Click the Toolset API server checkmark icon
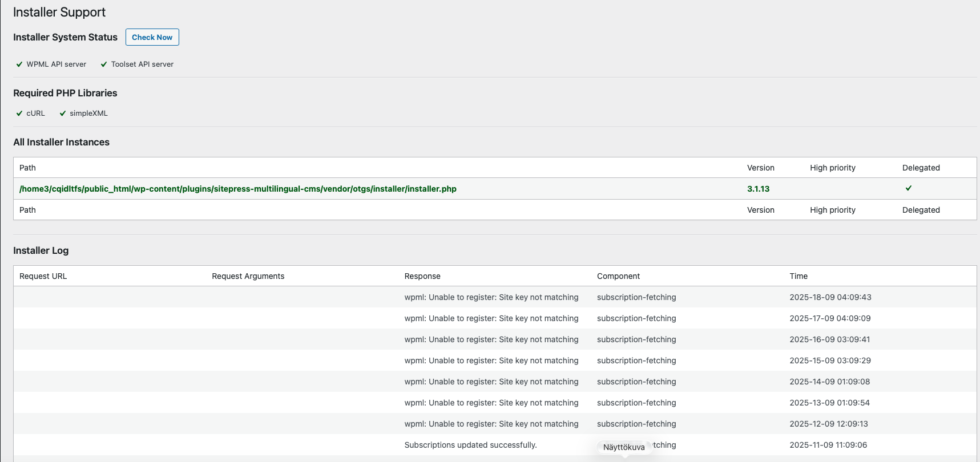Viewport: 980px width, 462px height. coord(104,64)
